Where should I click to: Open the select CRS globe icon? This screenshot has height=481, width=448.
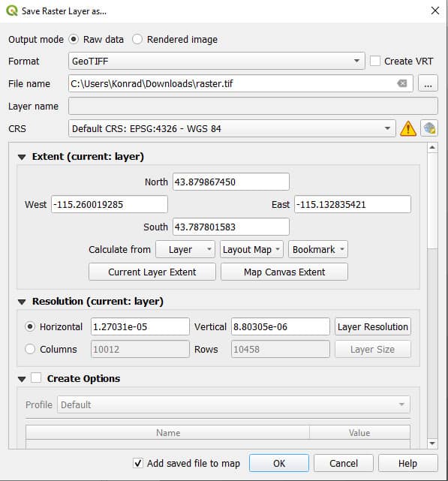point(429,128)
